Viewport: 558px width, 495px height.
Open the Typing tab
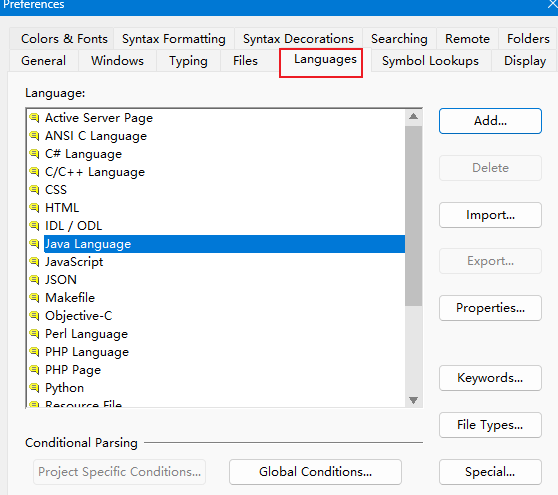188,61
